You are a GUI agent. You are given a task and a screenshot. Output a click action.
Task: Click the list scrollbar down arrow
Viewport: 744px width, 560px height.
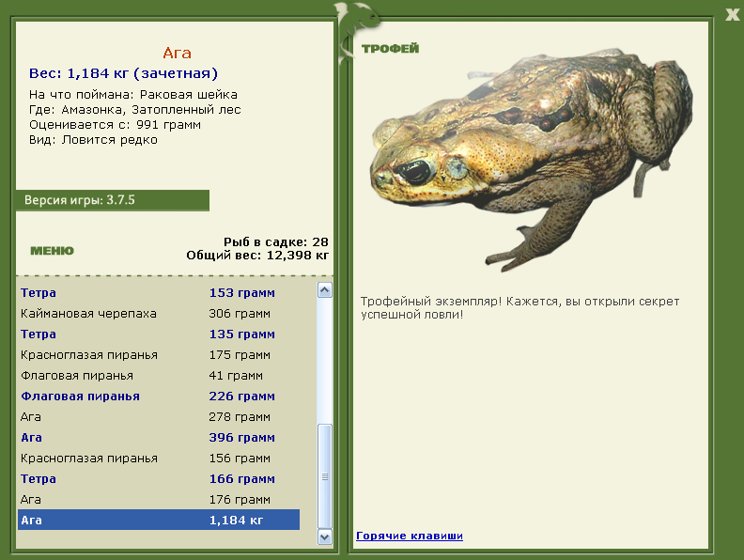click(x=324, y=537)
